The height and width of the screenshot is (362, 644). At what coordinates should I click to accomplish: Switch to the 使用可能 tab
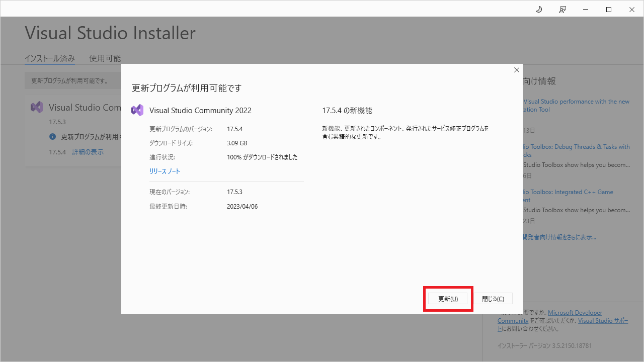[104, 58]
